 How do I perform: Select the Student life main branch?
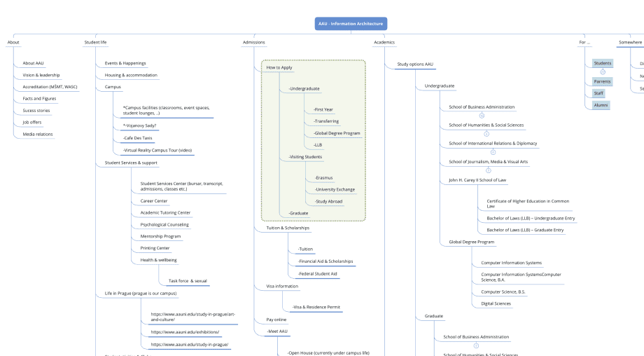pyautogui.click(x=95, y=42)
